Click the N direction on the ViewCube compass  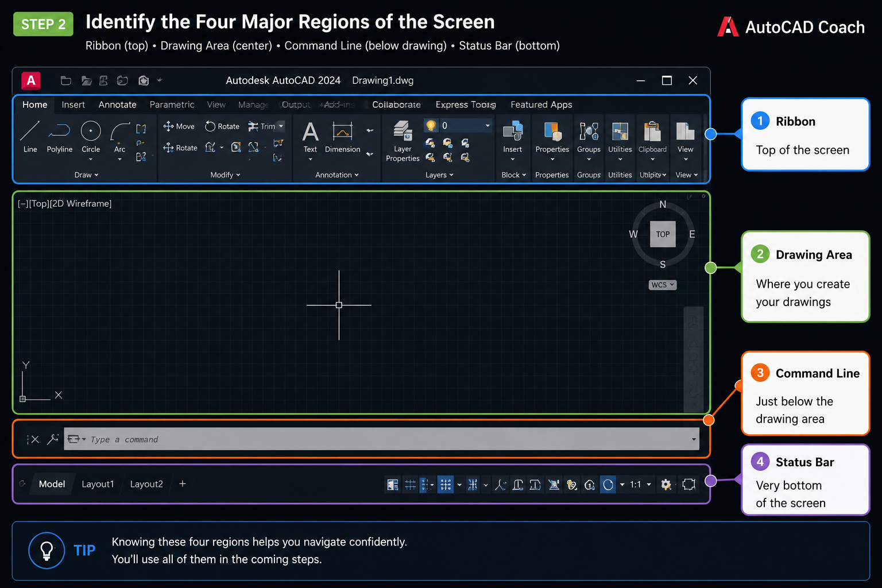pyautogui.click(x=663, y=204)
